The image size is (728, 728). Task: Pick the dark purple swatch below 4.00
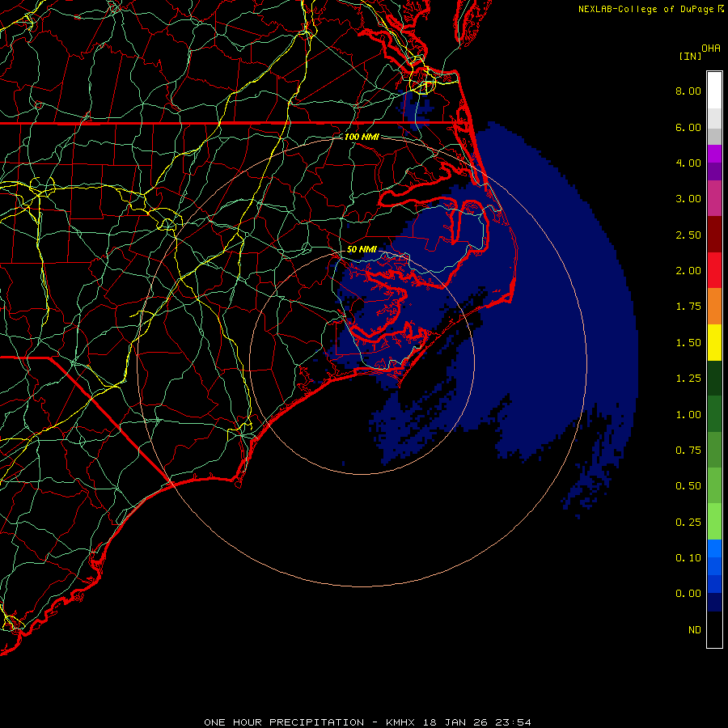pos(714,171)
